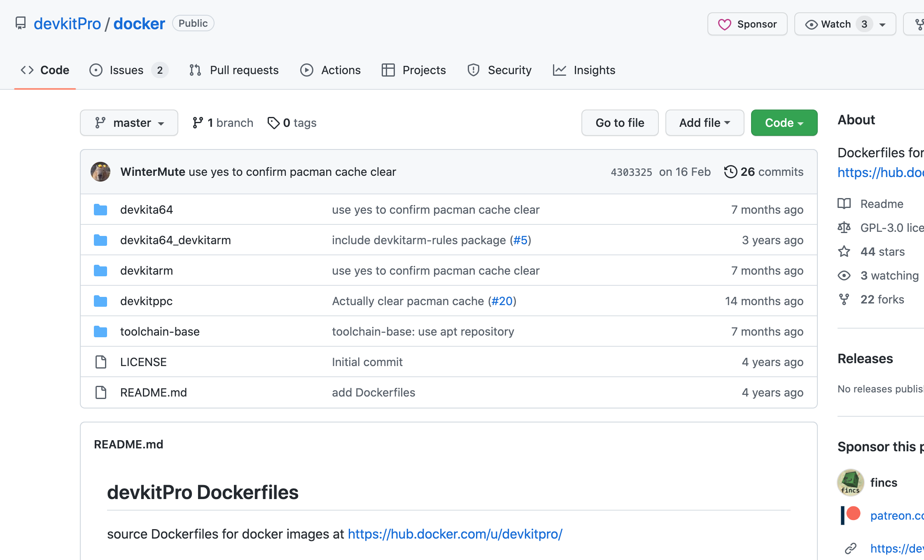Click the README.md file icon
Viewport: 924px width, 560px height.
click(x=100, y=392)
